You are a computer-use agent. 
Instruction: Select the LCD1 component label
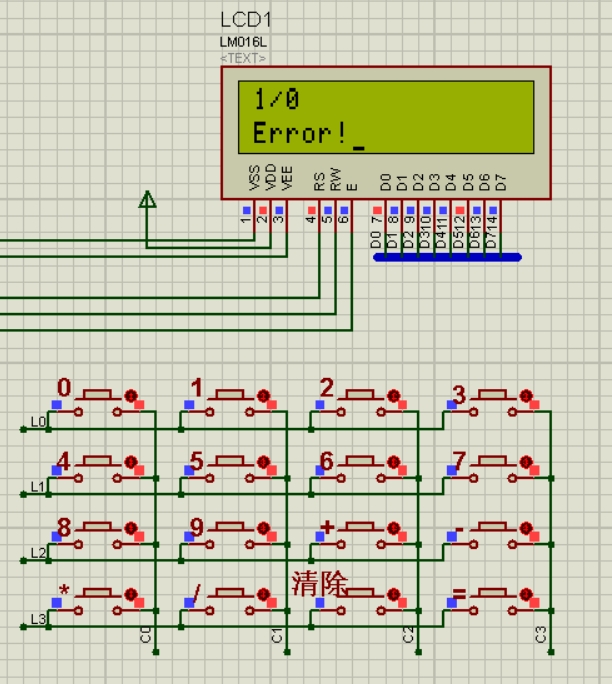click(x=246, y=20)
